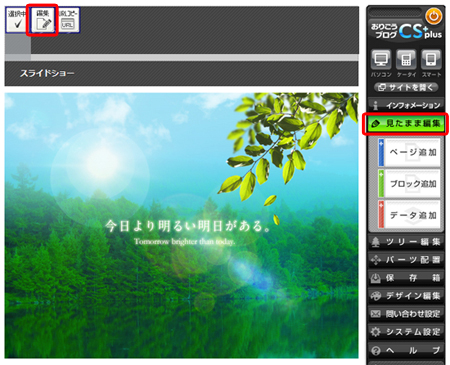This screenshot has width=450, height=365.
Task: Click the forest slideshow image
Action: click(x=182, y=226)
